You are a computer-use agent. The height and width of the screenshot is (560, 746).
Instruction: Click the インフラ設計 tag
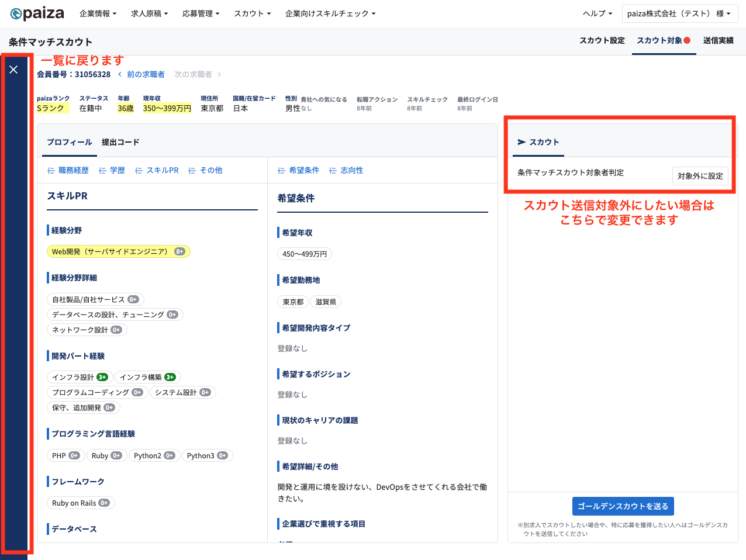tap(80, 377)
